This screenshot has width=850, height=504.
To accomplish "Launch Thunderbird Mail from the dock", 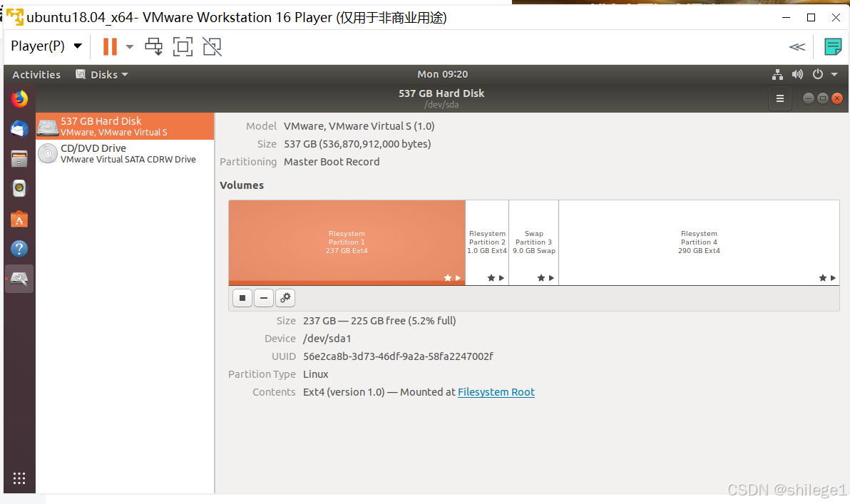I will click(x=19, y=129).
